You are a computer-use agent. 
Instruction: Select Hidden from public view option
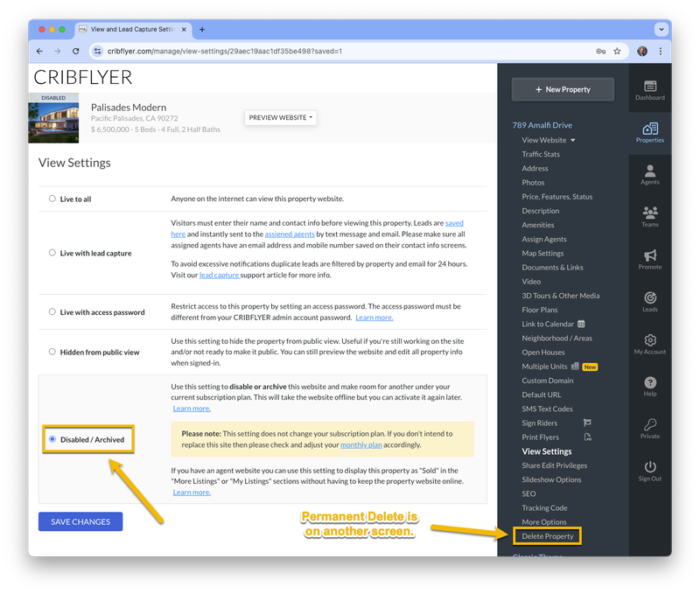(x=52, y=352)
